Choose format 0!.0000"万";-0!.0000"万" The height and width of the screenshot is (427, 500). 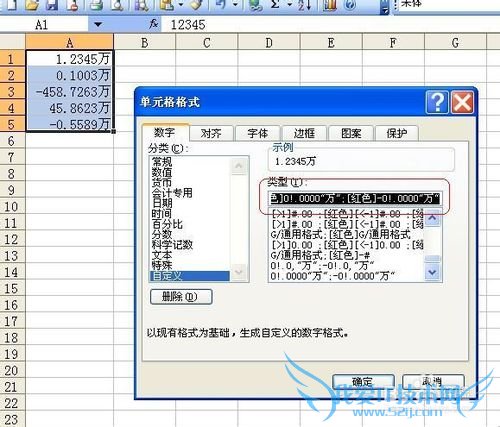click(333, 276)
